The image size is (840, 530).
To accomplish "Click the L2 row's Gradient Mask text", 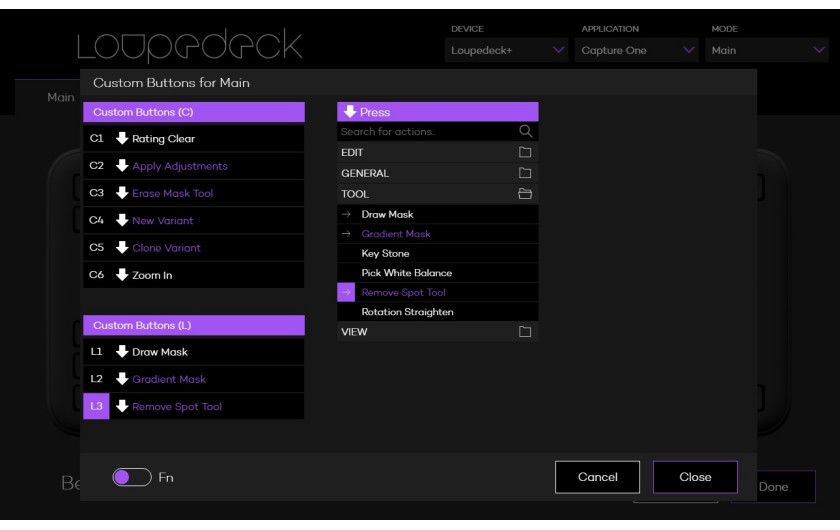I will (x=169, y=379).
